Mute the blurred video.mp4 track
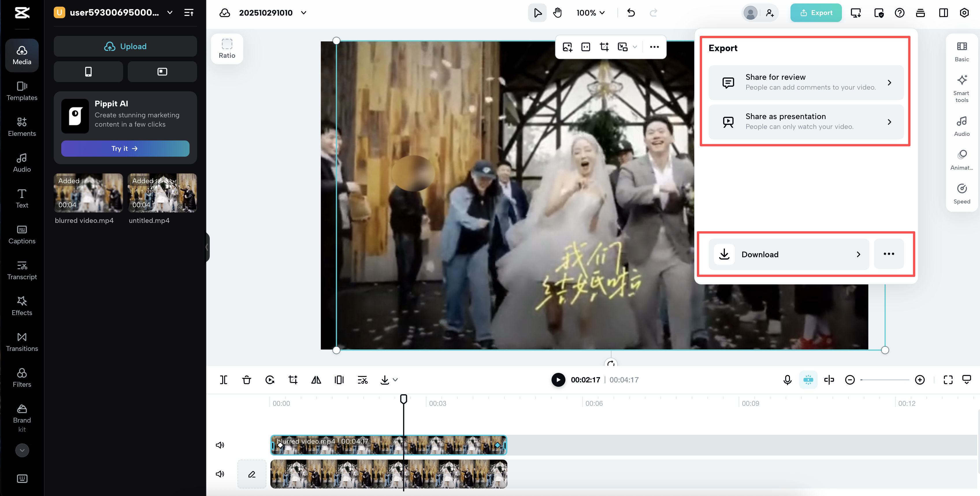Screen dimensions: 980x496 tap(220, 445)
